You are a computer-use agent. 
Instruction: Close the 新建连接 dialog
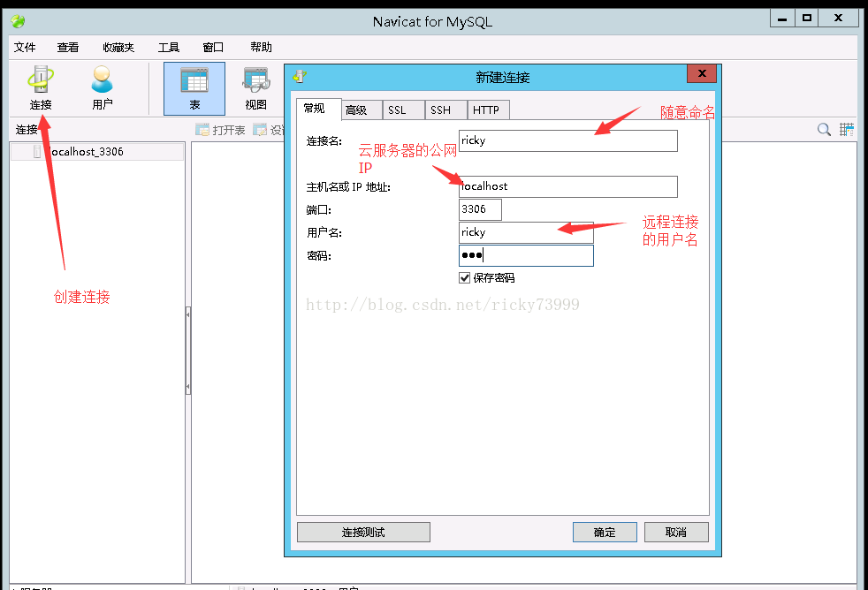tap(702, 73)
